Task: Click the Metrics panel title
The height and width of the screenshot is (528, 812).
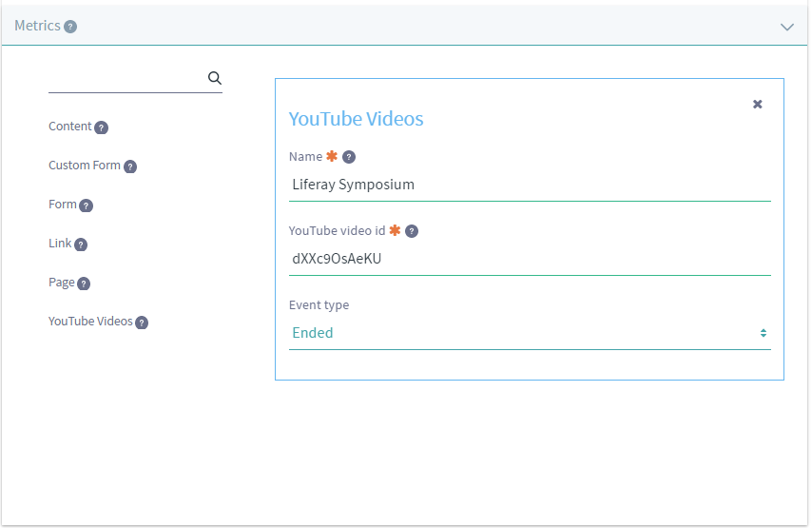Action: point(37,26)
